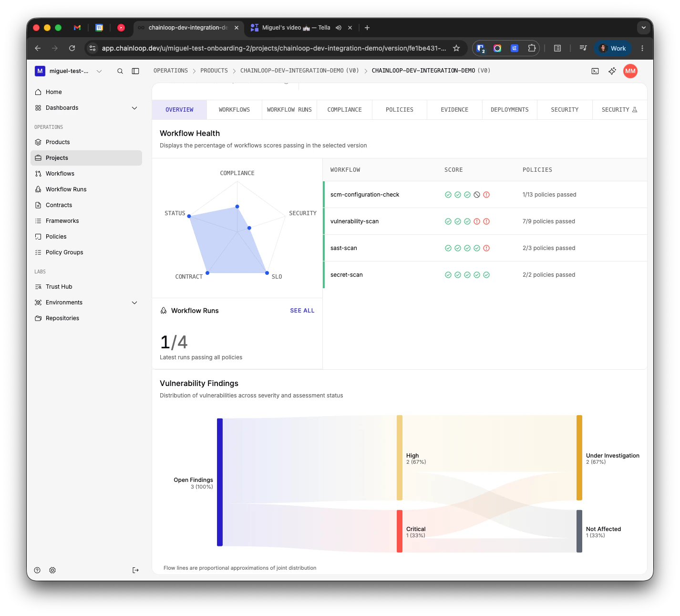Click the media control icon in the Chrome toolbar
680x616 pixels.
click(x=583, y=48)
